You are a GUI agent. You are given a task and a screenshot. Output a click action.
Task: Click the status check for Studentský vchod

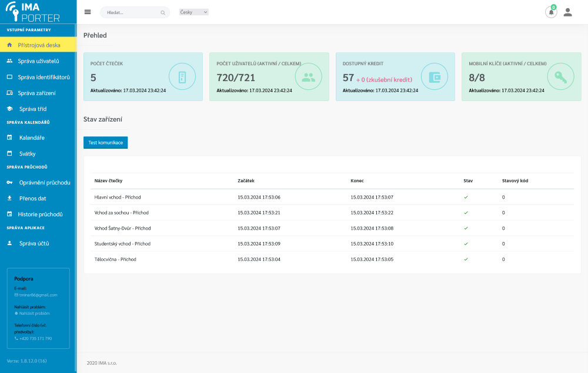point(466,244)
